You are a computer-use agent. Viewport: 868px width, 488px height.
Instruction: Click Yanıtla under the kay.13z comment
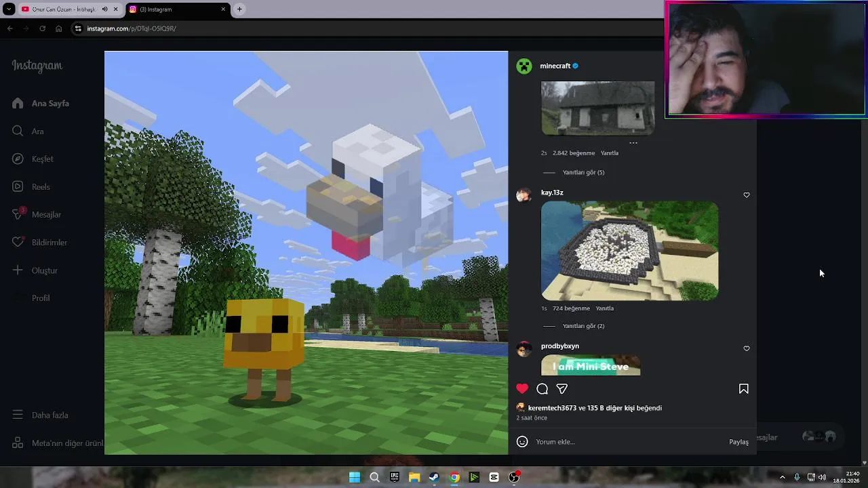[x=604, y=308]
